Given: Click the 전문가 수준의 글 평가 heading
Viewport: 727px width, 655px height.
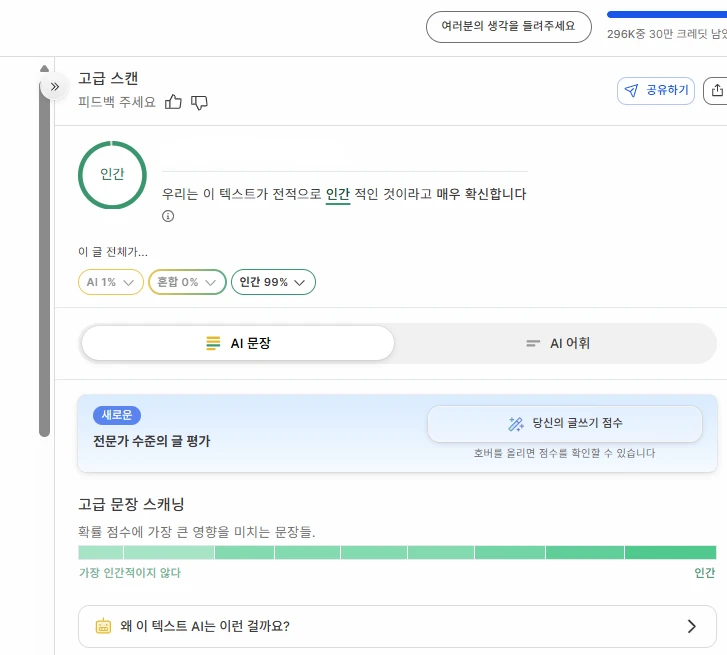Looking at the screenshot, I should [x=152, y=440].
